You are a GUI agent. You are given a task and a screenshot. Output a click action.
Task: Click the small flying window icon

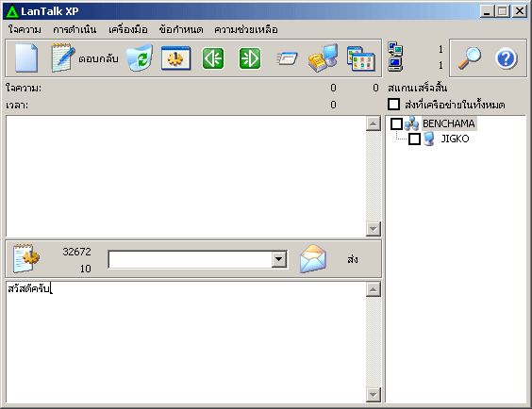287,58
